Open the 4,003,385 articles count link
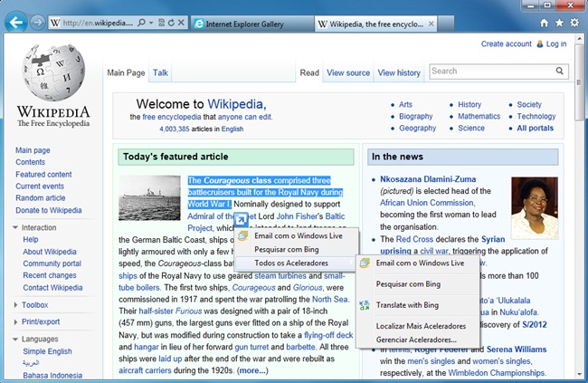 click(x=175, y=129)
